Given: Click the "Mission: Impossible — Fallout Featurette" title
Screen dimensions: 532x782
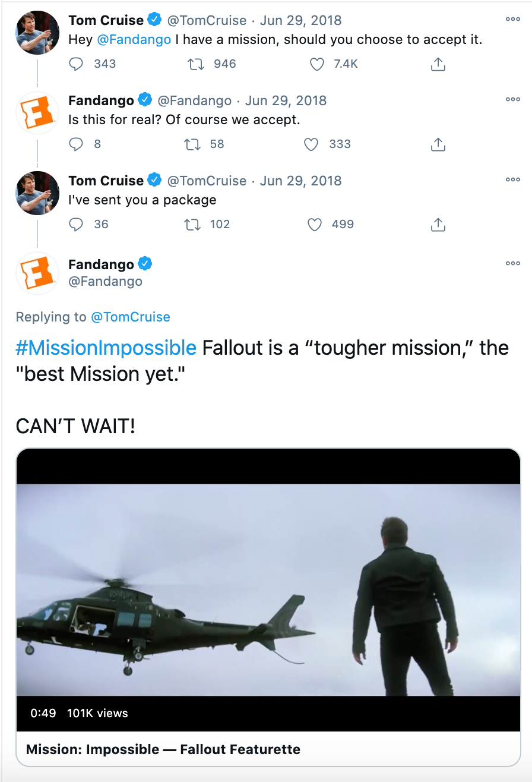Looking at the screenshot, I should [163, 749].
